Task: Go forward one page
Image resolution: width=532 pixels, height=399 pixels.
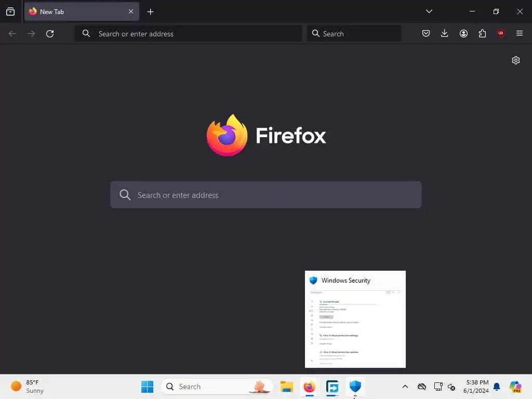Action: click(x=31, y=34)
